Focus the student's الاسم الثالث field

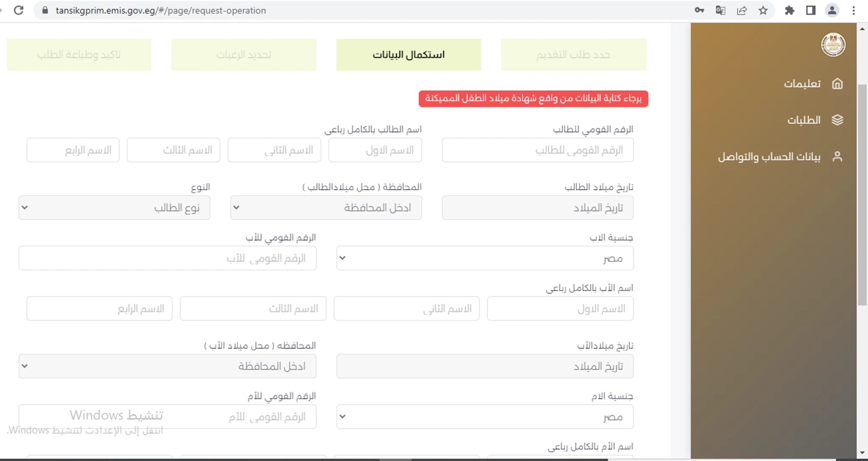[x=174, y=150]
